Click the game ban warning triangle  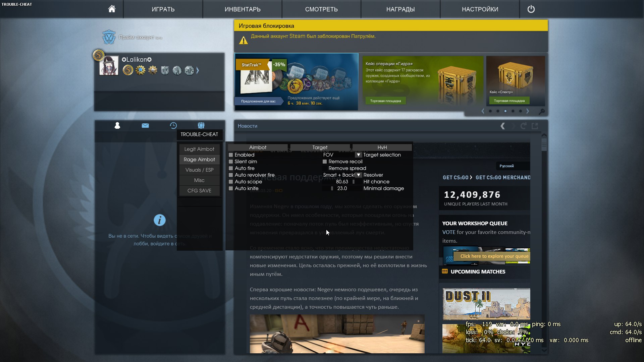243,41
